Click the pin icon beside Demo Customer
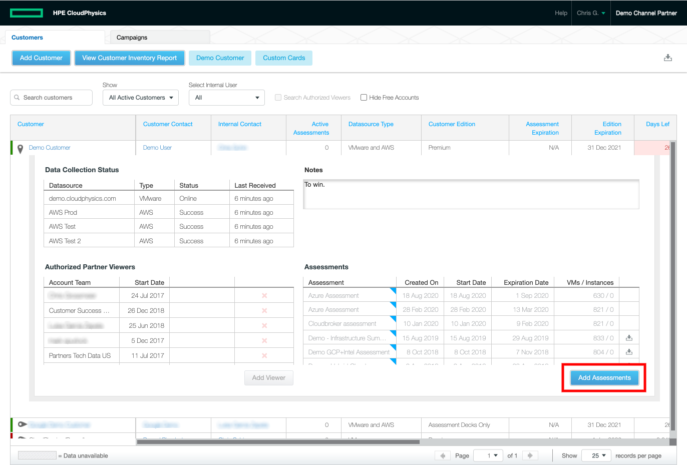Image resolution: width=687 pixels, height=465 pixels. (x=20, y=148)
